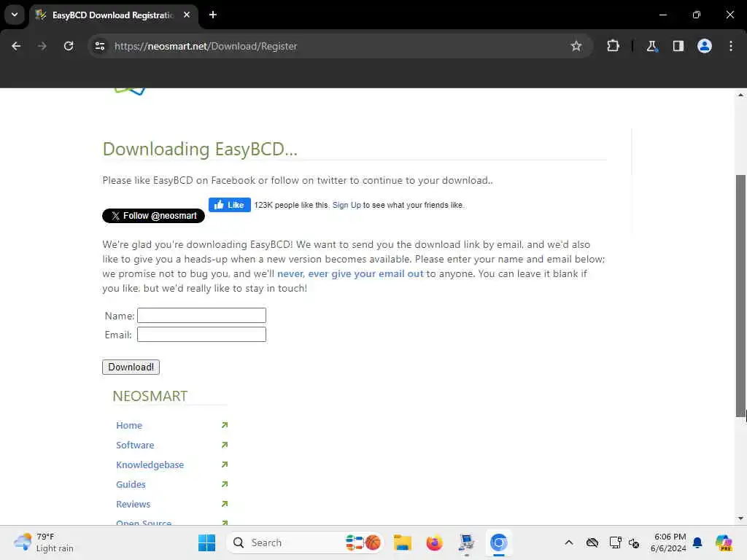
Task: Open the 'never, ever give your email out' link
Action: [350, 274]
